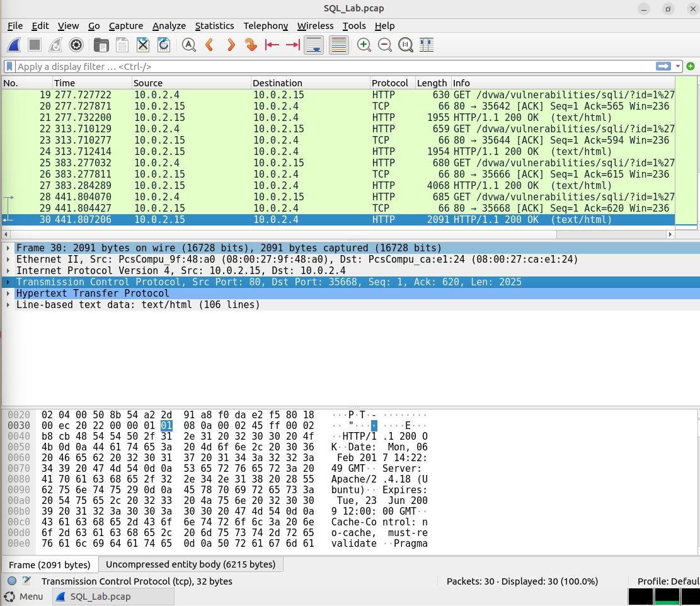Viewport: 700px width, 606px height.
Task: Expand Internet Protocol Version 4 node
Action: (x=8, y=271)
